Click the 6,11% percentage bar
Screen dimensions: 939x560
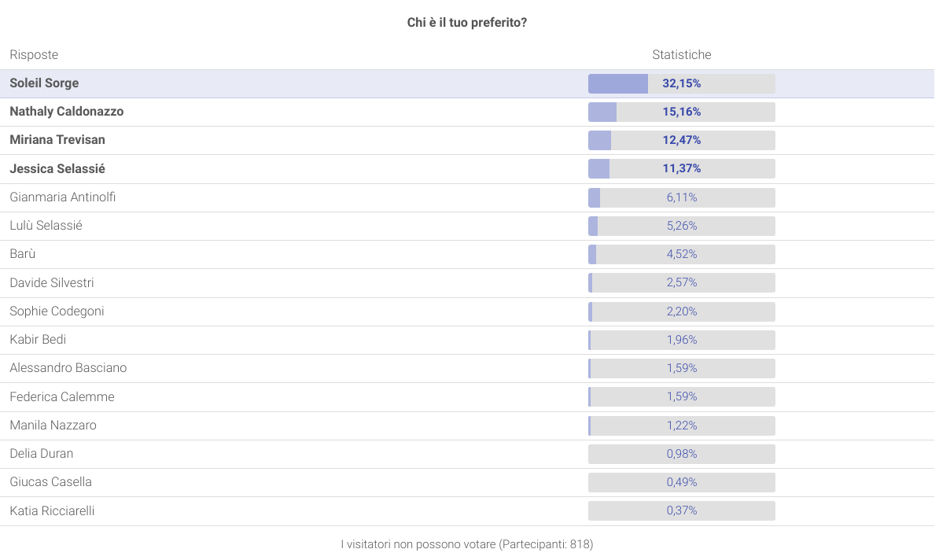(681, 197)
